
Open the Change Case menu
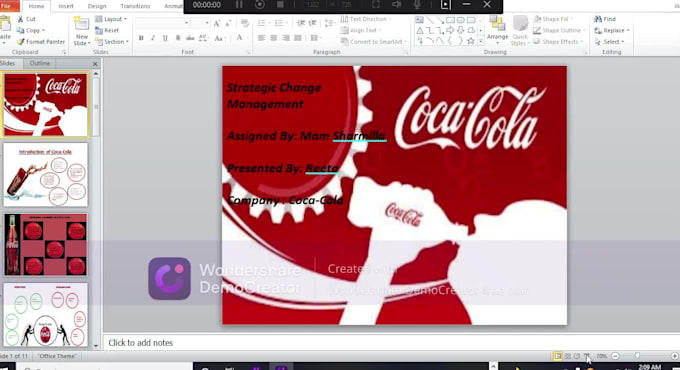tap(219, 38)
